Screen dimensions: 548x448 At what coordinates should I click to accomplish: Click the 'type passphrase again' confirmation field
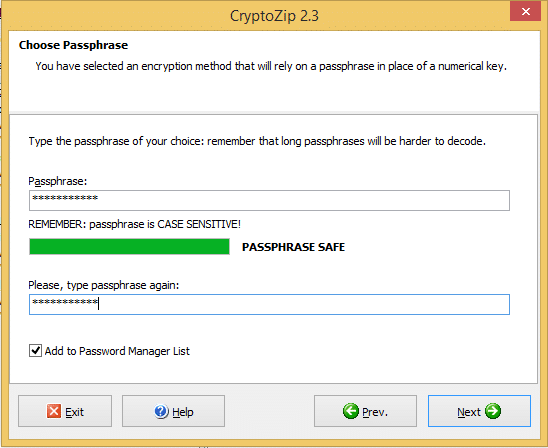269,304
